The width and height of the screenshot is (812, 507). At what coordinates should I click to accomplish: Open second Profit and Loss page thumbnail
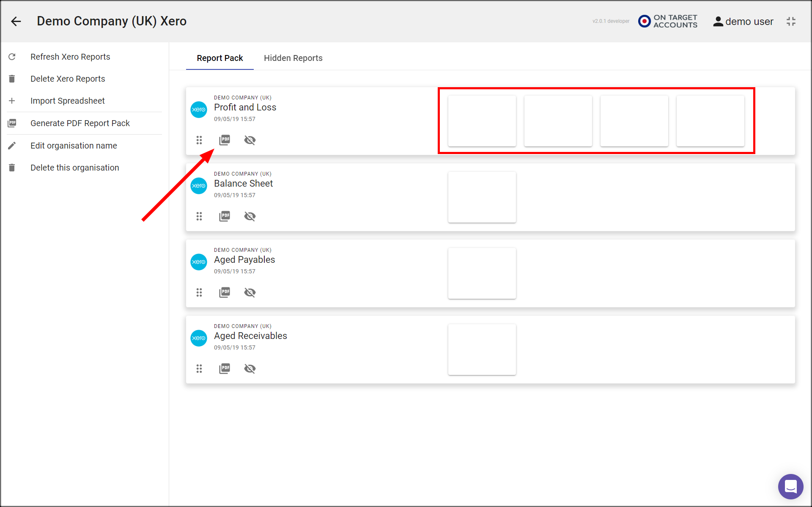point(558,121)
